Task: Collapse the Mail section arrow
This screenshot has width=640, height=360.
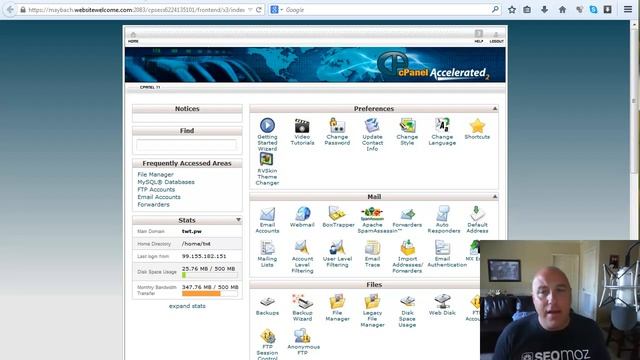Action: [x=495, y=197]
